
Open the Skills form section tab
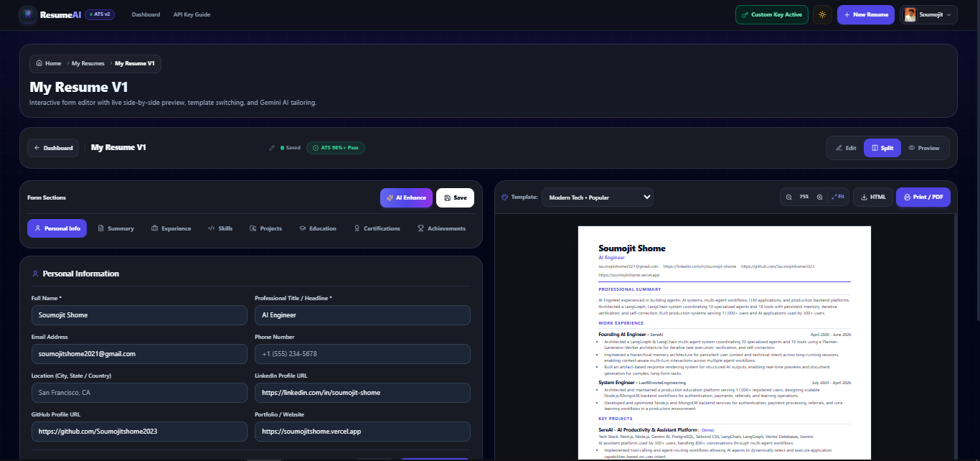220,228
